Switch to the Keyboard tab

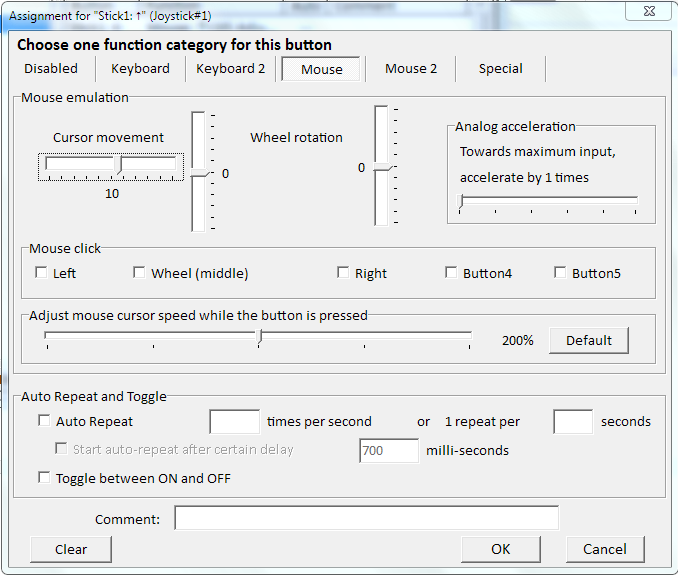point(140,69)
